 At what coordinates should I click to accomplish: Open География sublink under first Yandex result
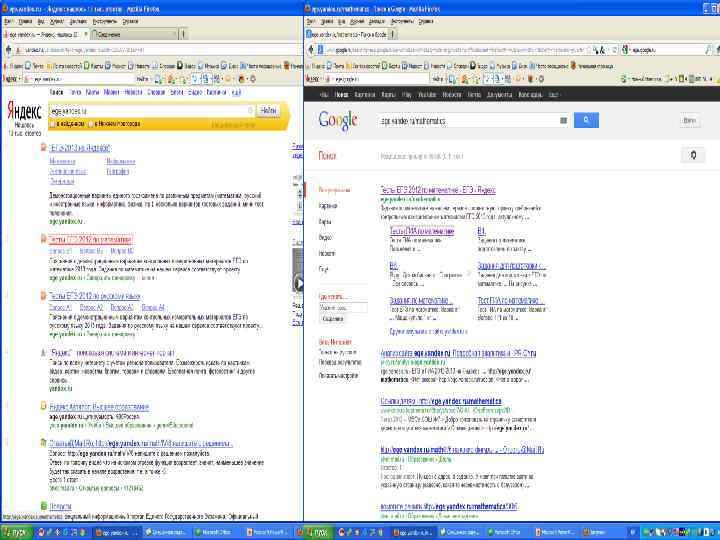tap(118, 171)
